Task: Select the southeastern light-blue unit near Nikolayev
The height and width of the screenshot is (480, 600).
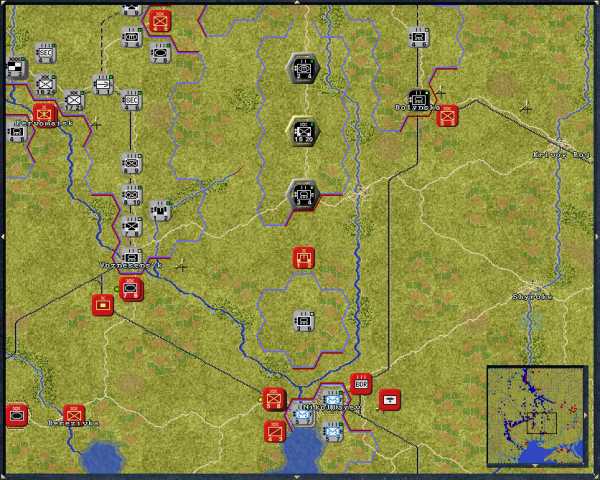Action: pyautogui.click(x=332, y=431)
